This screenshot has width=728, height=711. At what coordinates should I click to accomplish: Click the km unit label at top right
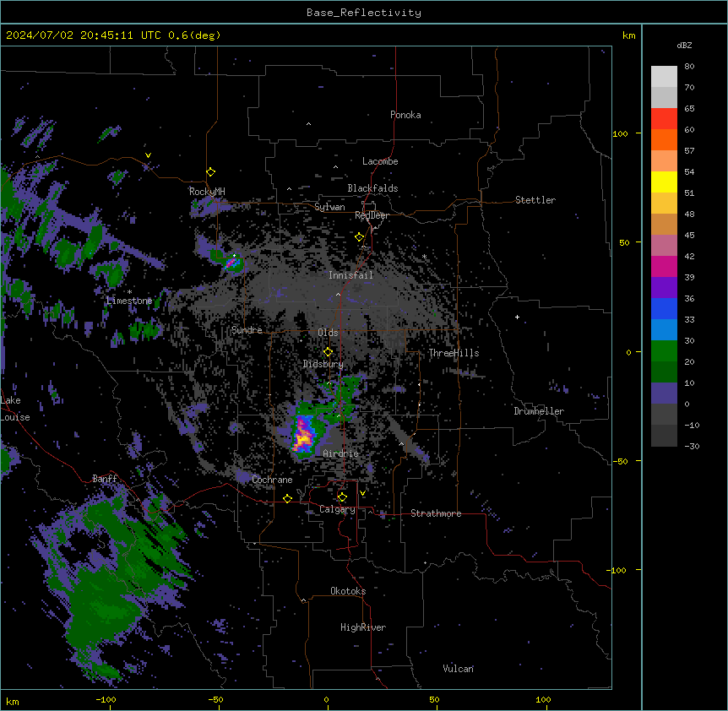point(629,35)
